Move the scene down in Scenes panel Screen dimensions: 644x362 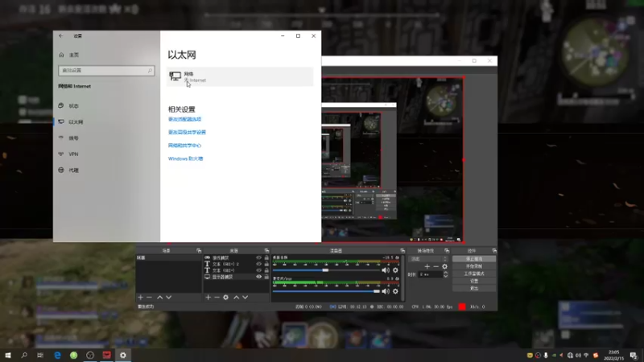(x=168, y=297)
